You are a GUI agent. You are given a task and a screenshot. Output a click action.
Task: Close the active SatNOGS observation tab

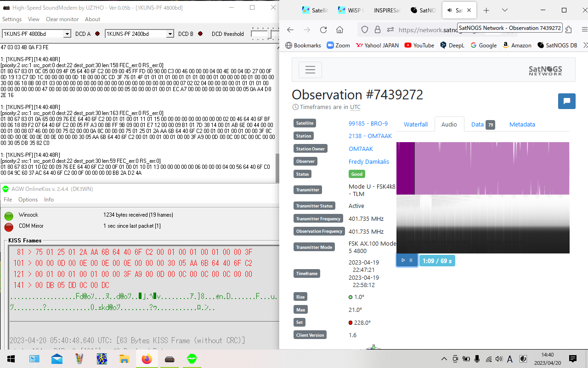point(469,10)
